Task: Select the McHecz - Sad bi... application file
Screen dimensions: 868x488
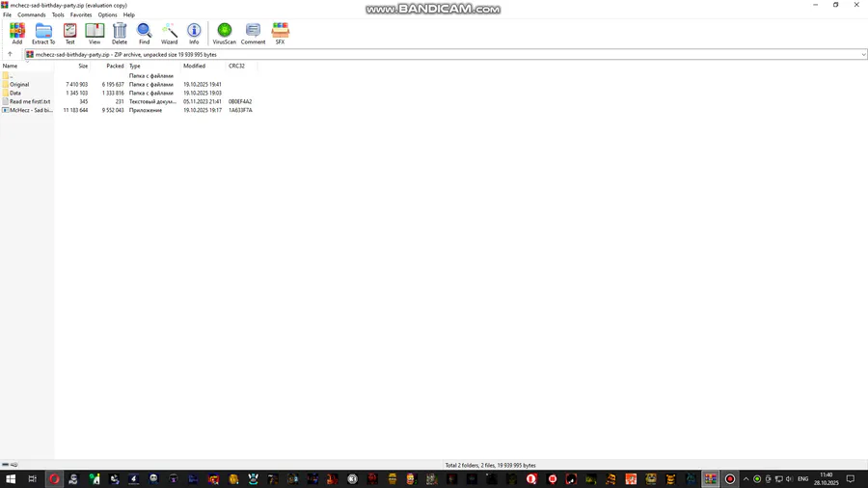Action: (x=127, y=110)
